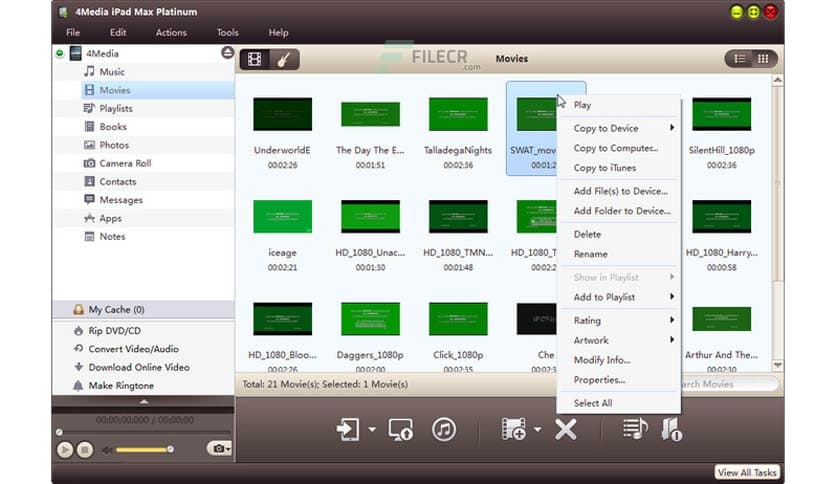Open the Edit menu

point(118,33)
